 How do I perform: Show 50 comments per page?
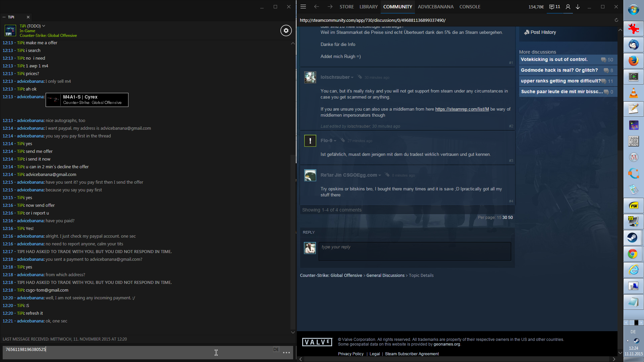pyautogui.click(x=511, y=218)
